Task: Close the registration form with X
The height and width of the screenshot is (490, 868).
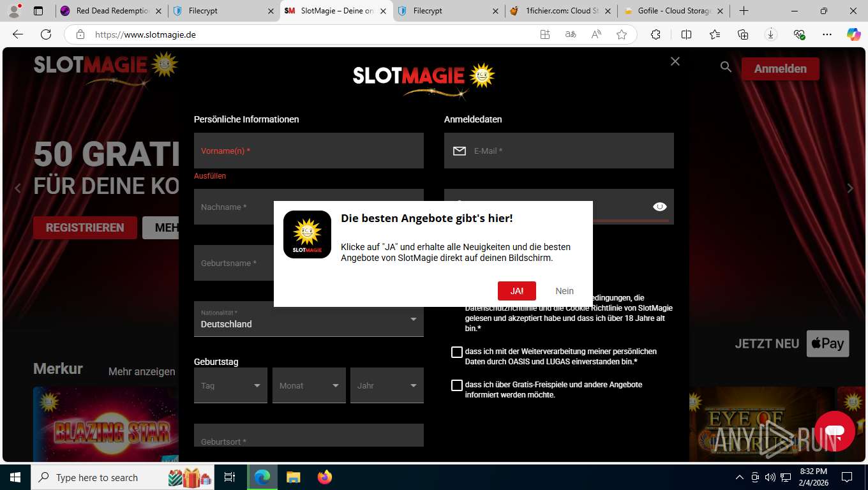Action: (x=675, y=61)
